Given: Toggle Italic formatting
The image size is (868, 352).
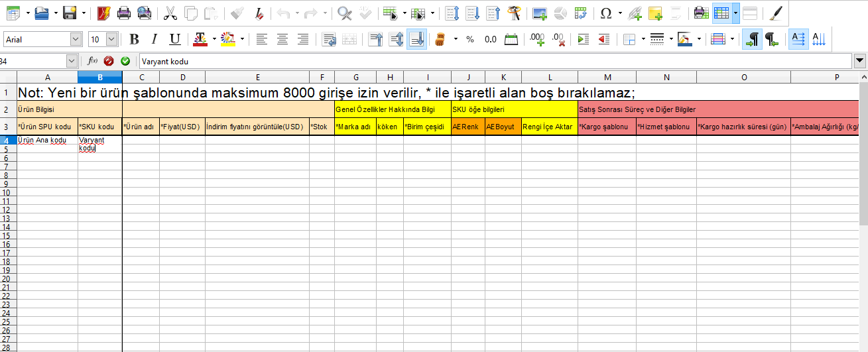Looking at the screenshot, I should tap(155, 39).
